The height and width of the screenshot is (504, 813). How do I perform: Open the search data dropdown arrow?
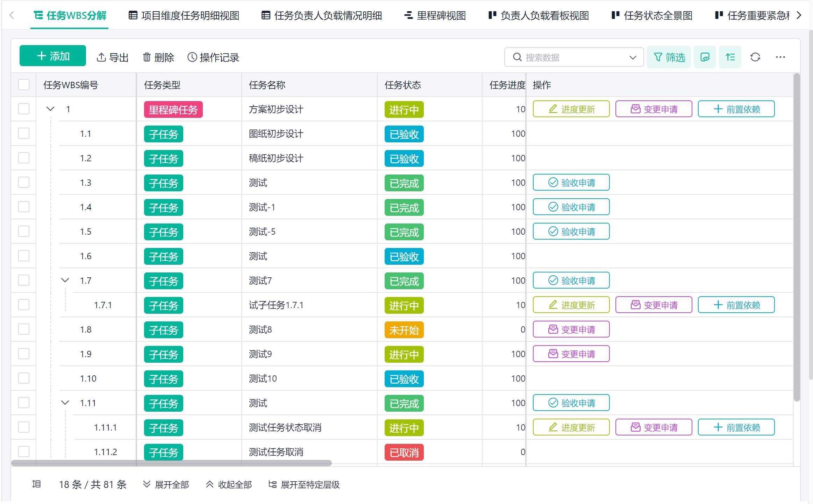(x=633, y=57)
